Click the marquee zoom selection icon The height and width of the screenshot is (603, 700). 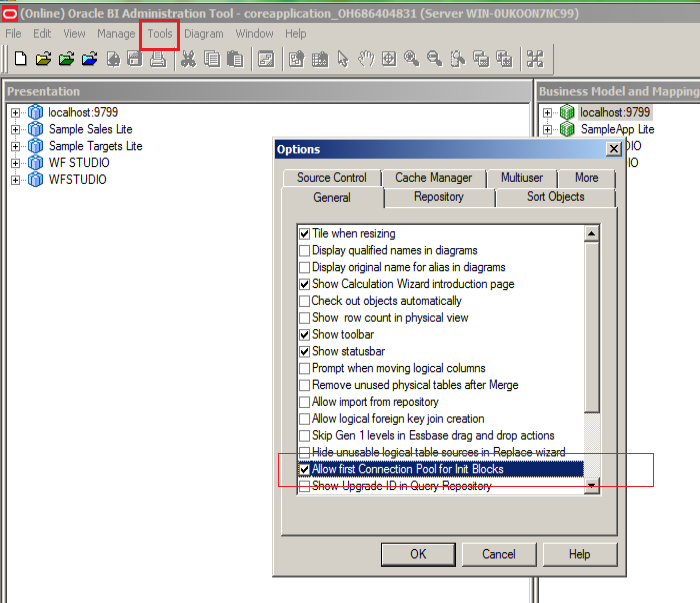[458, 58]
